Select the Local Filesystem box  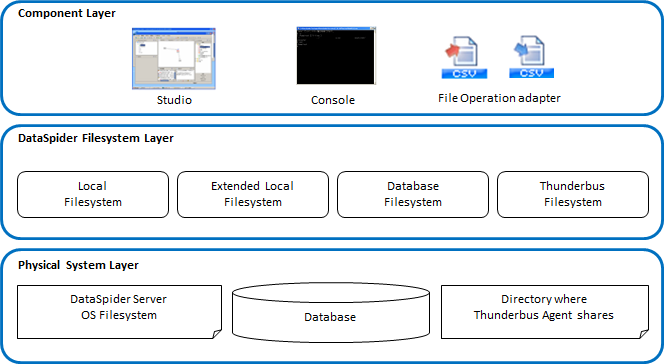tap(93, 194)
